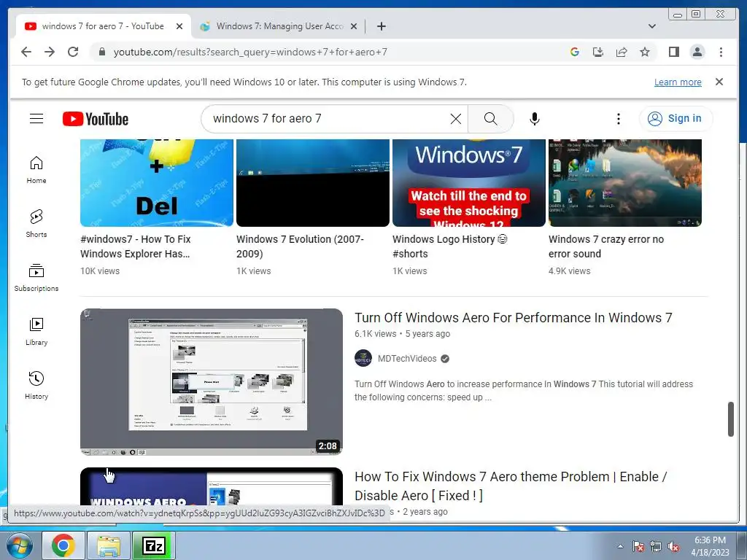This screenshot has height=560, width=747.
Task: Open 'Turn Off Windows Aero For Performance' title
Action: [x=513, y=318]
